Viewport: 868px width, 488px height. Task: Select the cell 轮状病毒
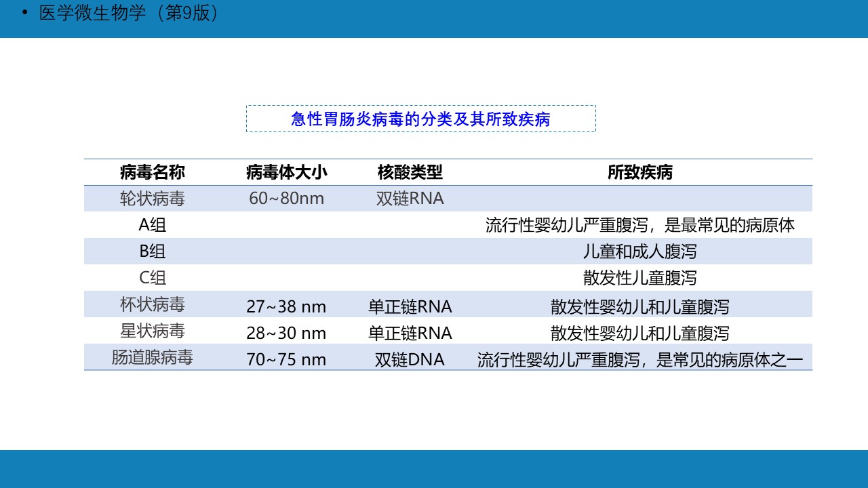pos(153,199)
